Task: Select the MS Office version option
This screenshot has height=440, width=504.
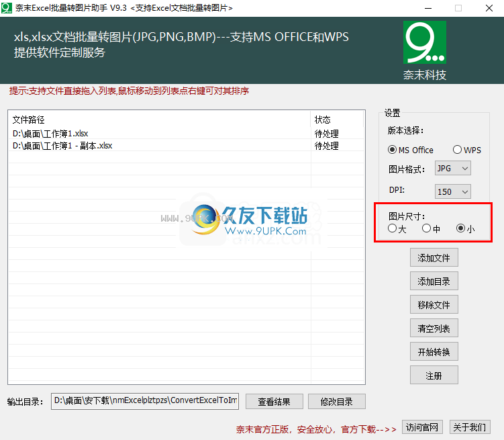Action: [x=411, y=150]
